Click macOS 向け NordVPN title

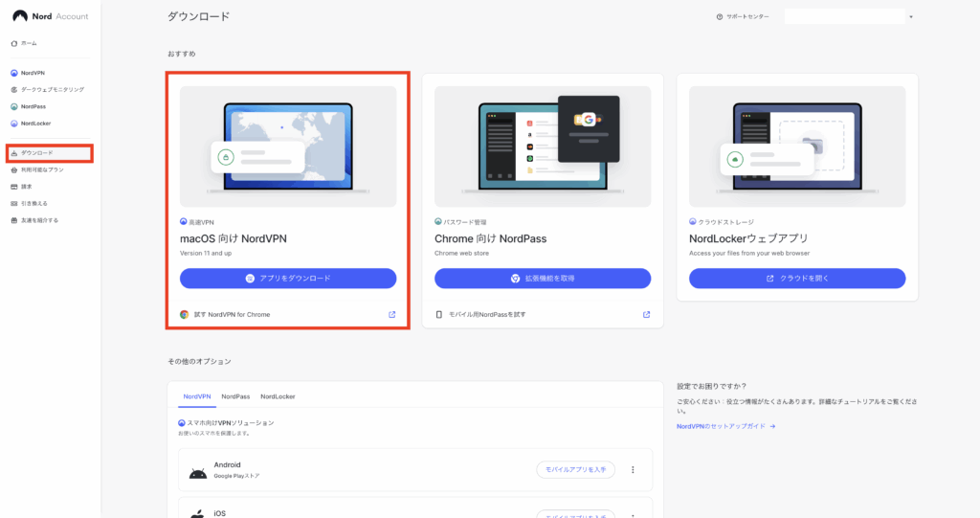[234, 238]
